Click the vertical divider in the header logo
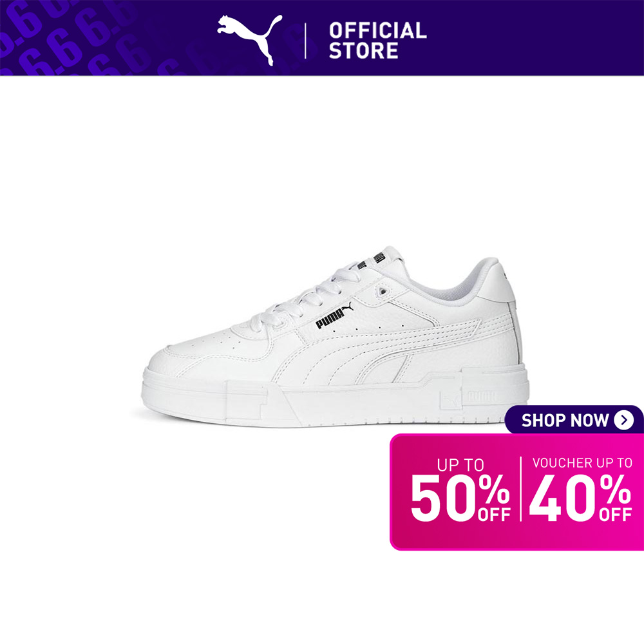 305,41
